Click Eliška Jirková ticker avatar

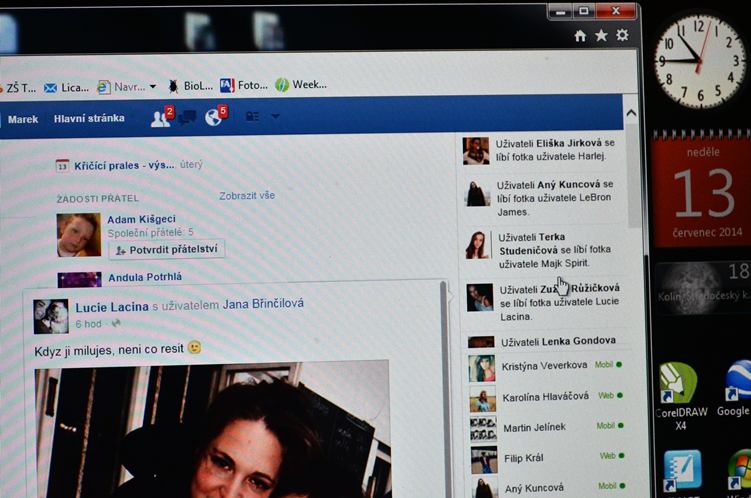(x=476, y=151)
